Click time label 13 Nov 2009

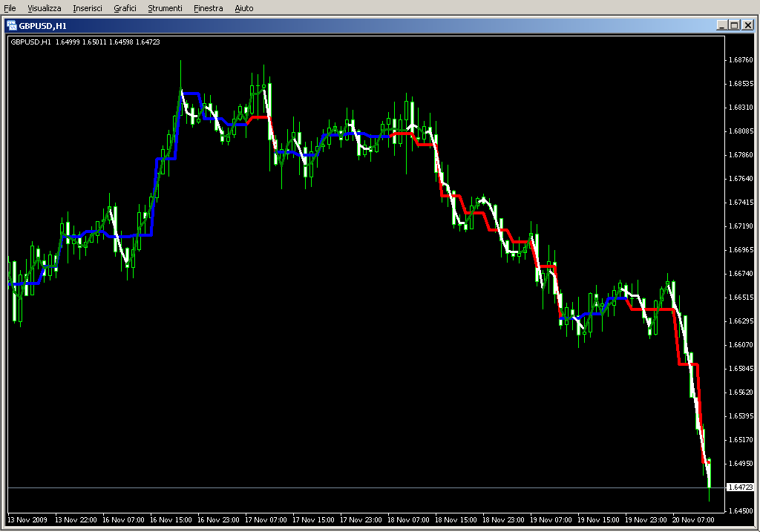coord(27,520)
